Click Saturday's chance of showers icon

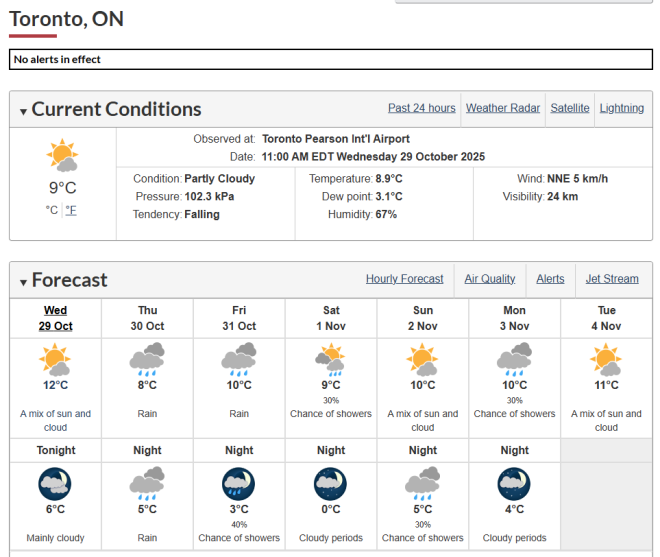pos(331,359)
